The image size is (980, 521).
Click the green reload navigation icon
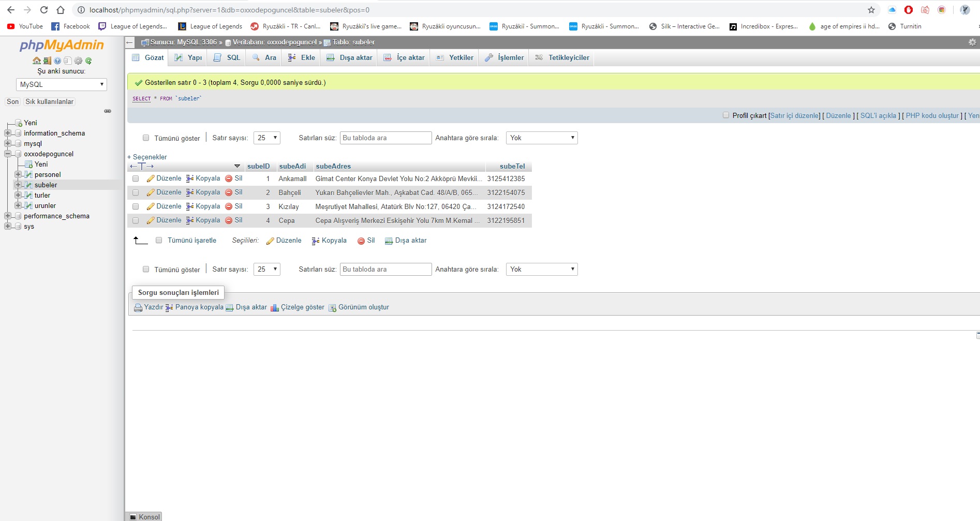click(88, 61)
